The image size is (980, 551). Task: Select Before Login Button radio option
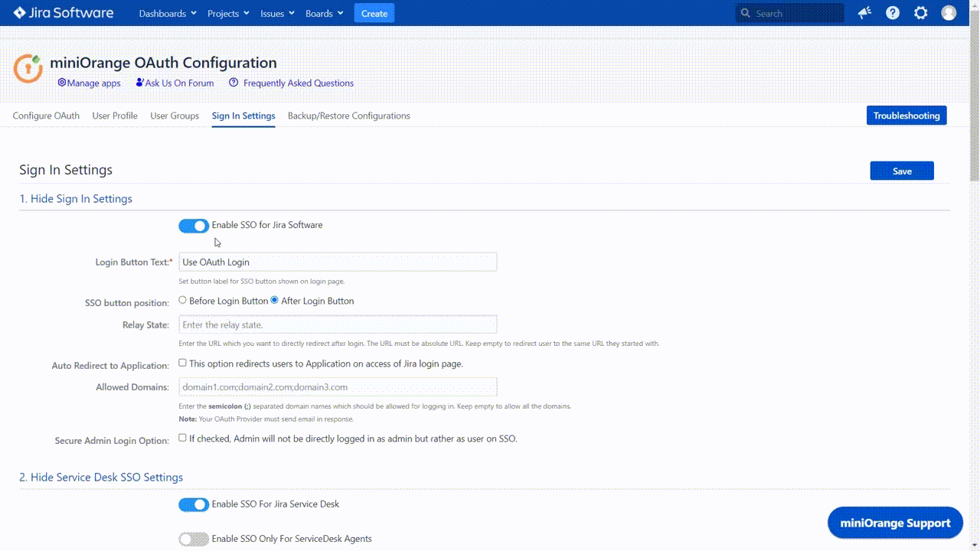182,300
